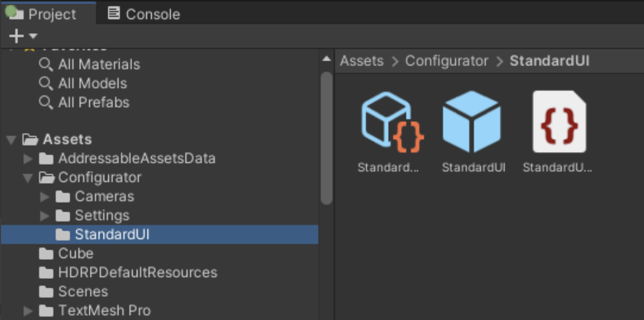
Task: Collapse the Assets root folder
Action: (x=11, y=140)
